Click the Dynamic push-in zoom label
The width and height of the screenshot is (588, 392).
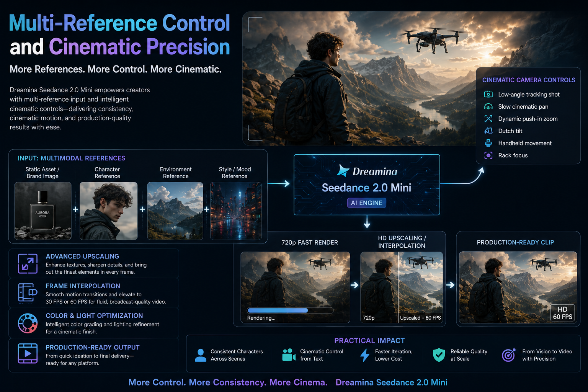(528, 119)
